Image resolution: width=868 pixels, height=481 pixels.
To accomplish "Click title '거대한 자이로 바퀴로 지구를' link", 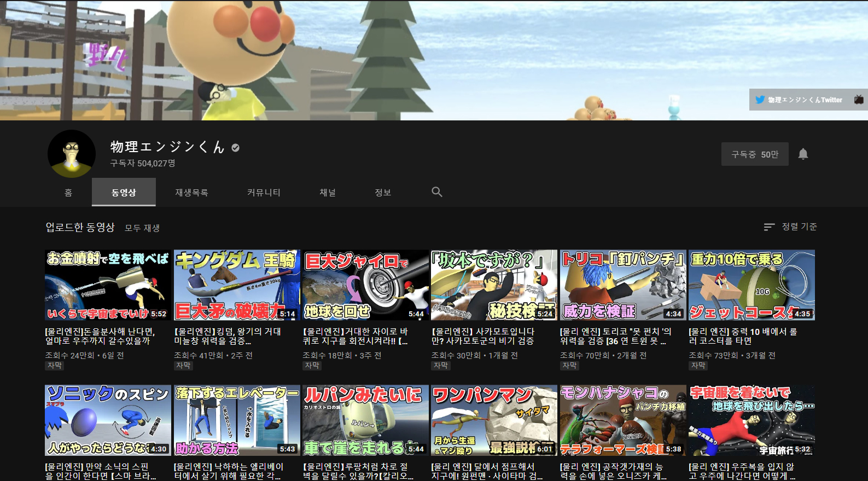I will coord(356,336).
